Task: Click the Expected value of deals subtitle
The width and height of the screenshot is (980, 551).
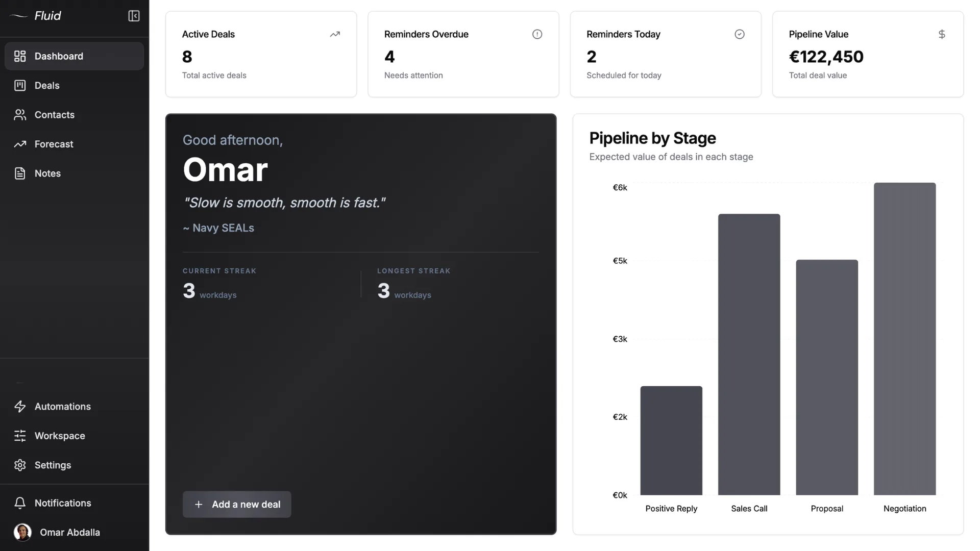Action: coord(671,157)
